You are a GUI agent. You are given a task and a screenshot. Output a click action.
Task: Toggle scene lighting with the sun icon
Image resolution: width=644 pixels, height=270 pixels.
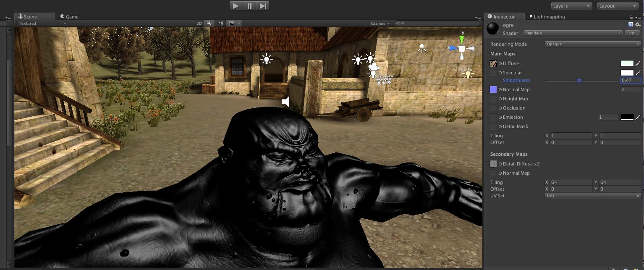coord(209,23)
